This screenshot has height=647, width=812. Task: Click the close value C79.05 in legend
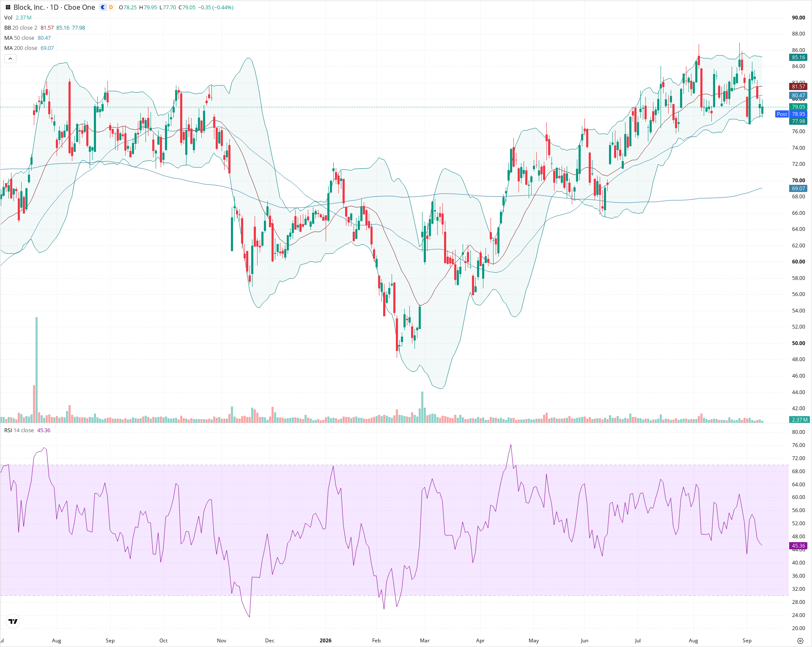(x=187, y=7)
